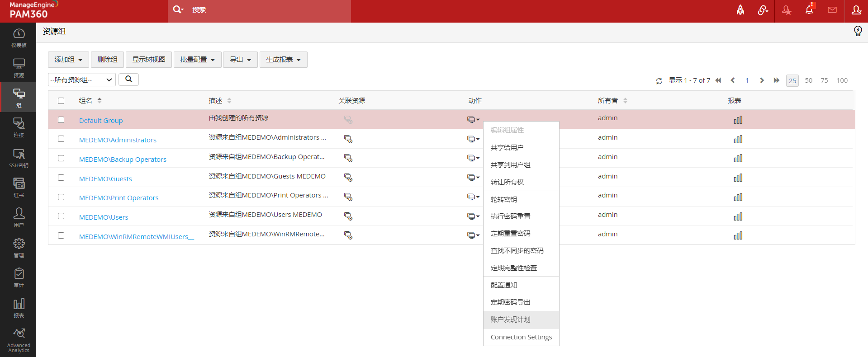Choose Connection Settings in the actions menu
The height and width of the screenshot is (357, 868).
point(521,337)
